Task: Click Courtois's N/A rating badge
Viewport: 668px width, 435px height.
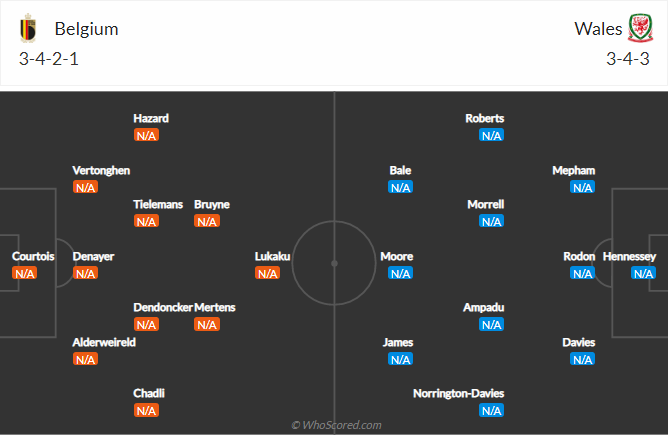Action: coord(25,273)
